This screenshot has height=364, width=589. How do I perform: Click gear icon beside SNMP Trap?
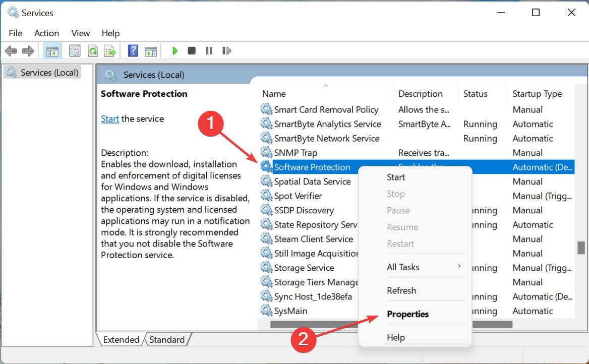266,152
